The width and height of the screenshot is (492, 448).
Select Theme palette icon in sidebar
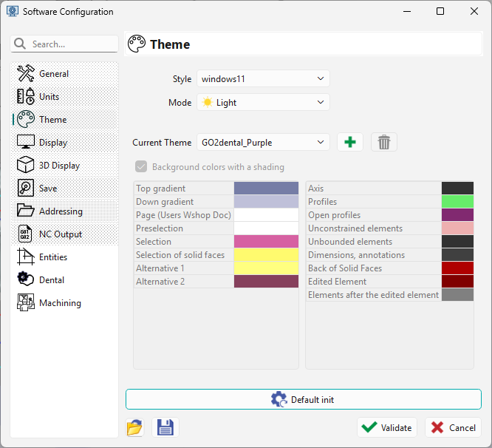25,119
